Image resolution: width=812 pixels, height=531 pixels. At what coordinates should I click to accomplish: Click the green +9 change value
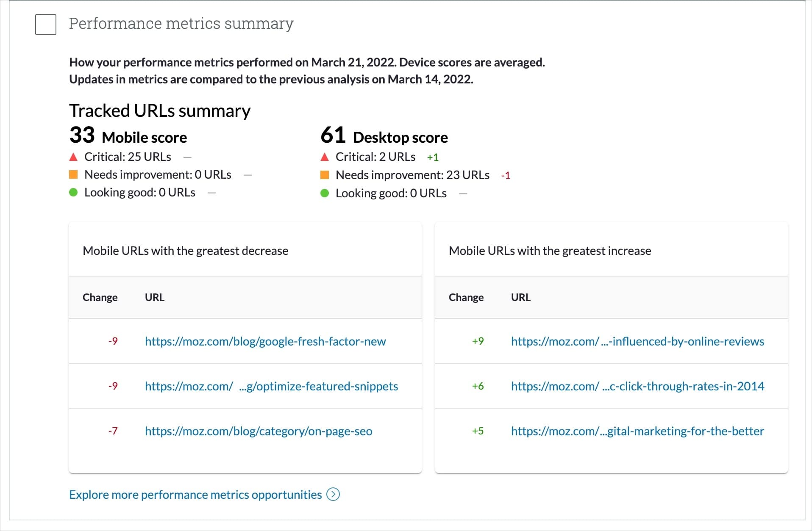[x=478, y=341]
